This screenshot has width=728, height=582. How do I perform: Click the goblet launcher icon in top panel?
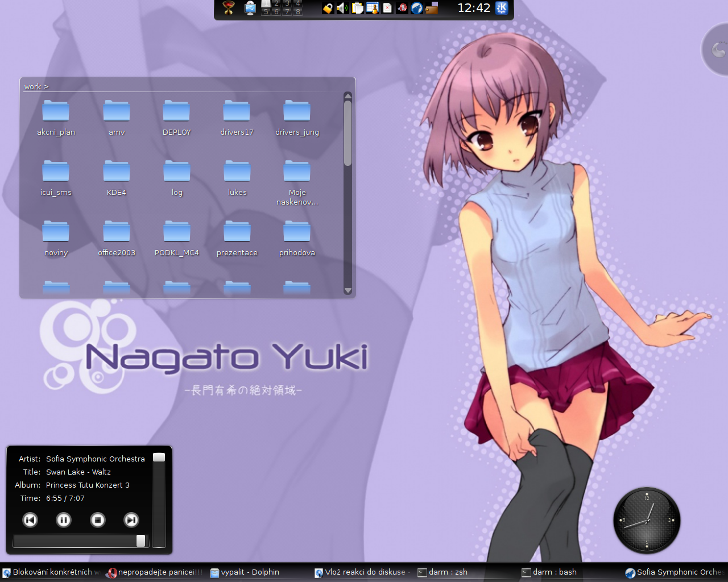tap(229, 8)
